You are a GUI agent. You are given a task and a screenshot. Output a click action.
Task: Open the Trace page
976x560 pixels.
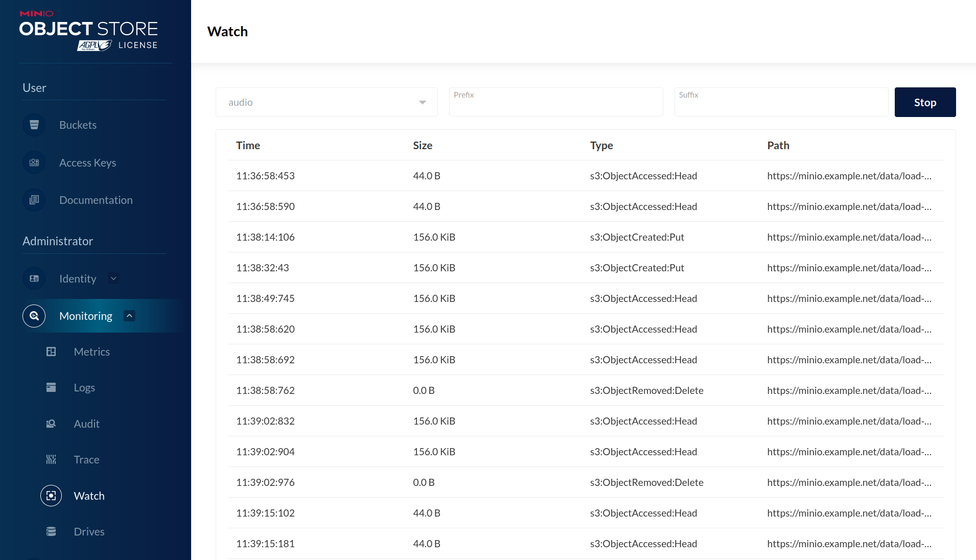pyautogui.click(x=86, y=460)
